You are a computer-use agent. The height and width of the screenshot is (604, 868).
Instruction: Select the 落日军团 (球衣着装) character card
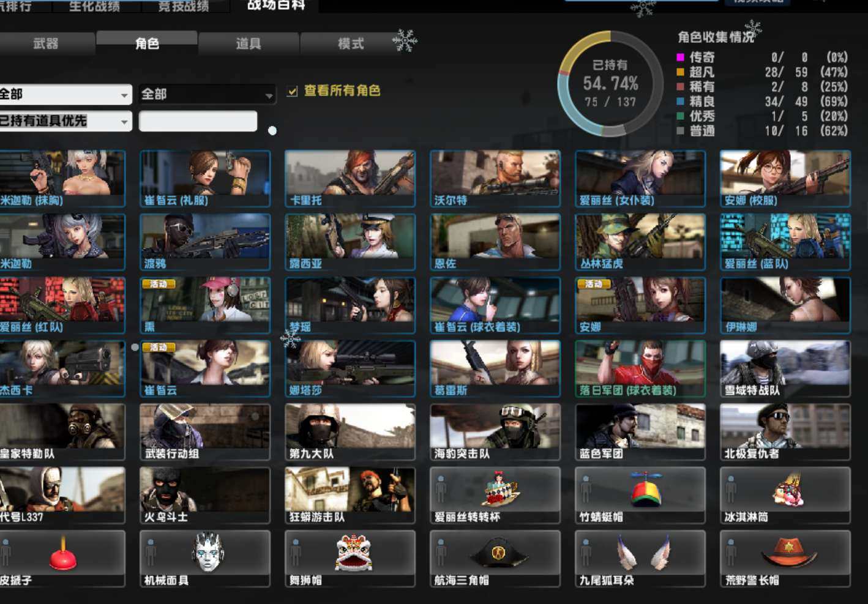pyautogui.click(x=640, y=368)
